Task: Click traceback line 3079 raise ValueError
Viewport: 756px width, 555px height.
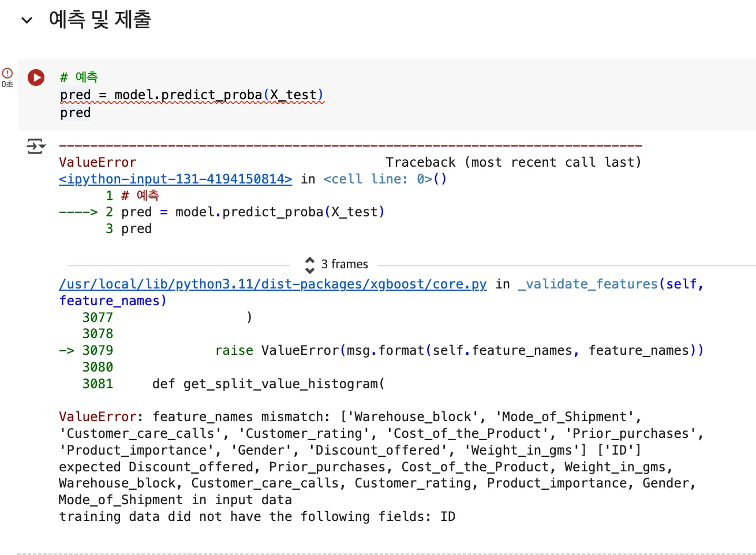Action: (381, 350)
